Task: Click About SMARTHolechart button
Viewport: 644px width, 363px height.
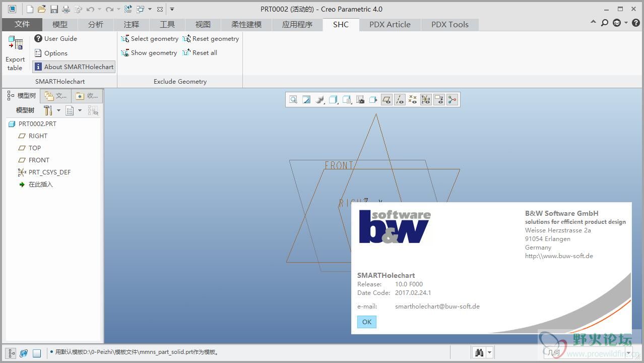Action: [74, 67]
